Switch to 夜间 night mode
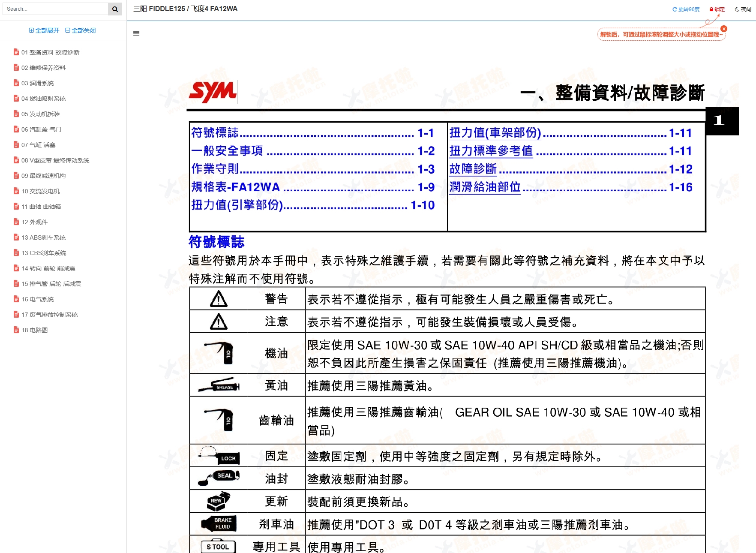The height and width of the screenshot is (553, 756). pyautogui.click(x=743, y=9)
